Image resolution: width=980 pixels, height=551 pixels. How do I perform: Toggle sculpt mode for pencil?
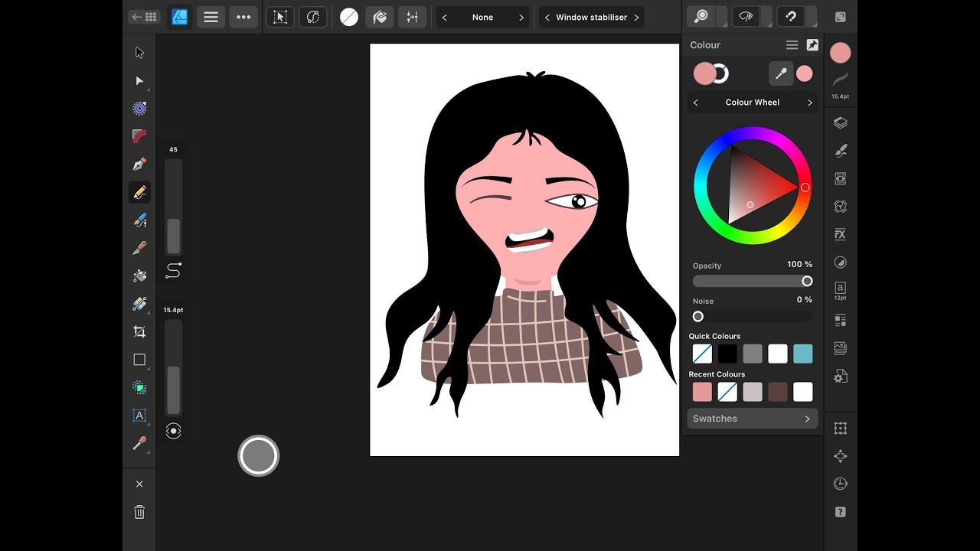point(312,17)
